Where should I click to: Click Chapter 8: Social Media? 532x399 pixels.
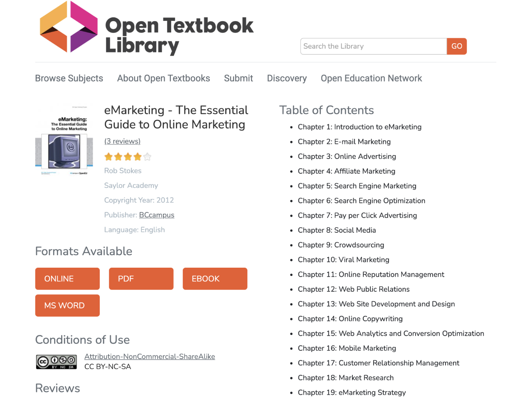pyautogui.click(x=337, y=230)
